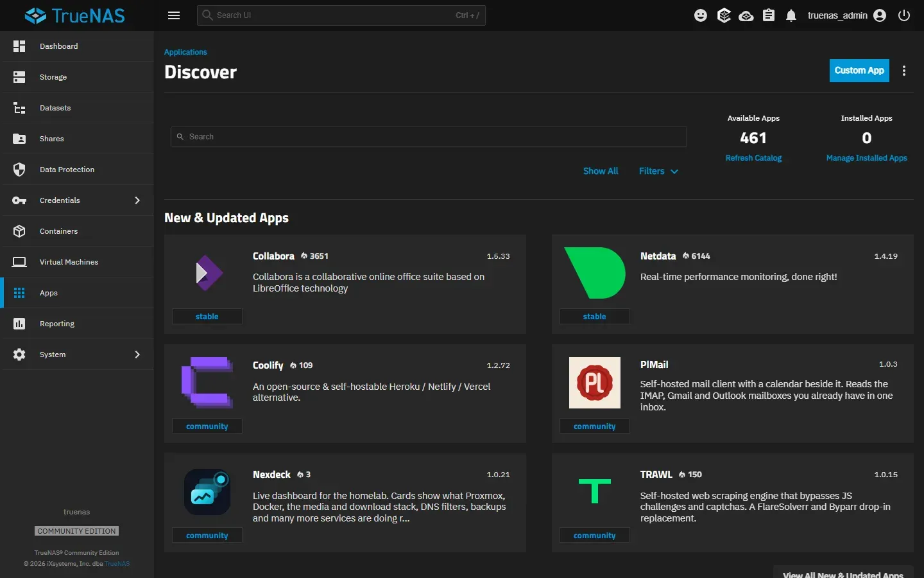Click the PlMail app logo
924x578 pixels.
pos(595,383)
